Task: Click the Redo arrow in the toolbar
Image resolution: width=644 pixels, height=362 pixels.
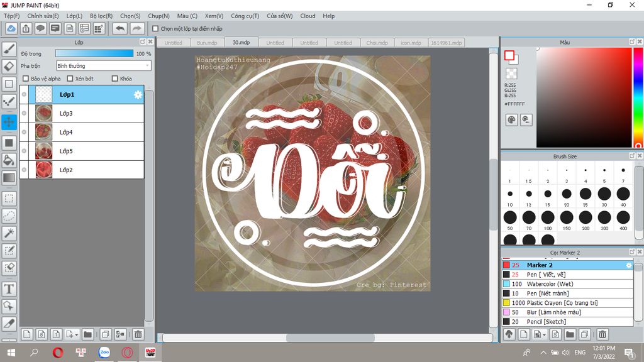Action: (137, 29)
